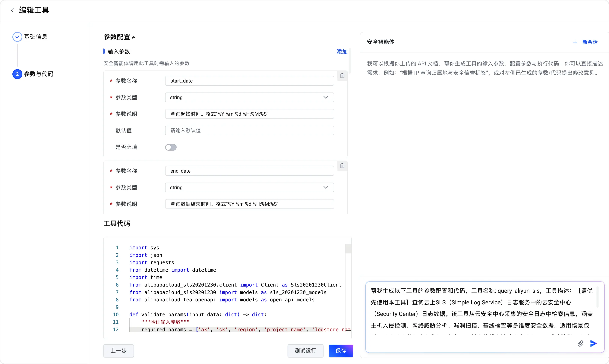Click code line 'import requests'
609x364 pixels.
[152, 262]
